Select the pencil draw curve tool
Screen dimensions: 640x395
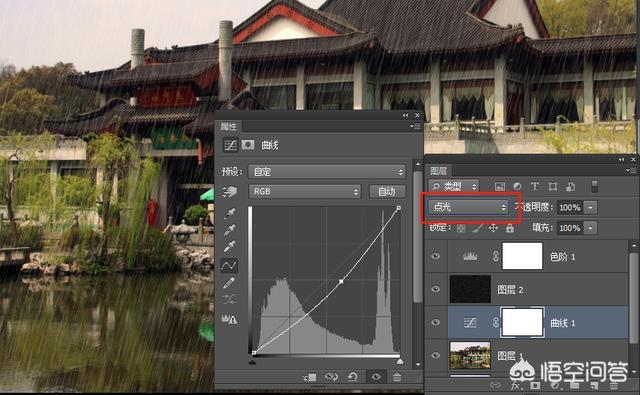point(229,282)
